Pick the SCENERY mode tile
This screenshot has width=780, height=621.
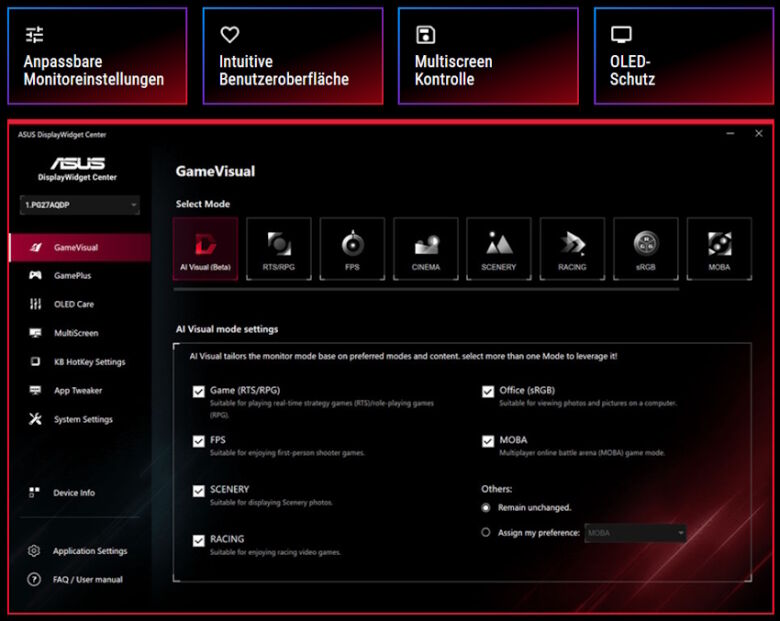[x=499, y=249]
